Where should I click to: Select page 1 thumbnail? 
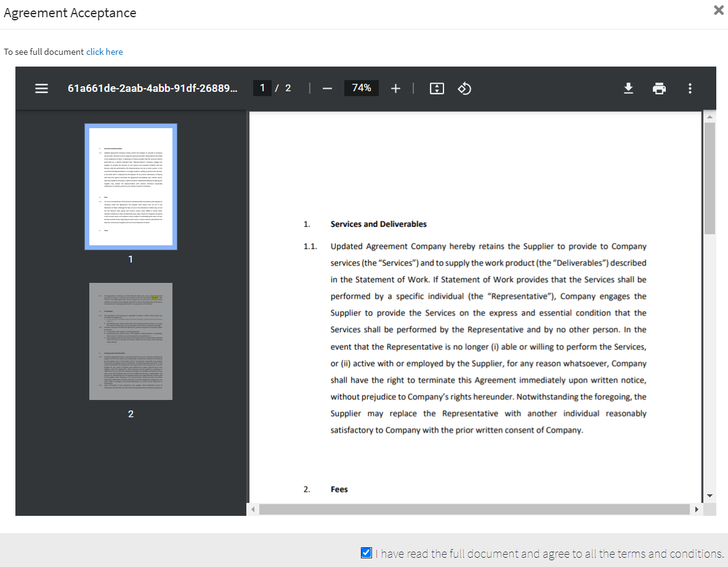[131, 186]
